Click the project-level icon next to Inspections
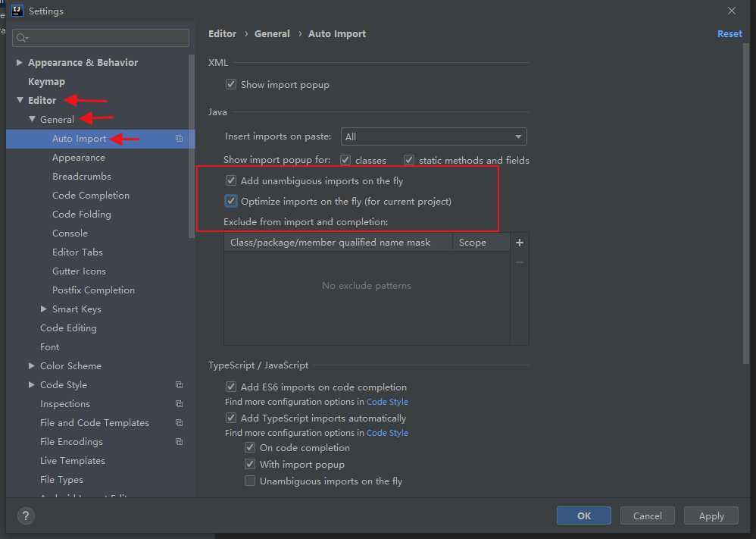756x539 pixels. pos(180,404)
